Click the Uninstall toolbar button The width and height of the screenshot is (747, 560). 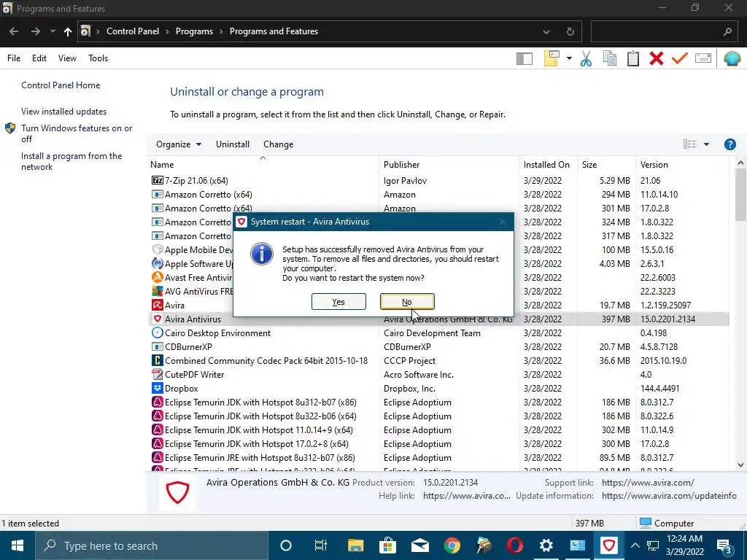click(233, 144)
